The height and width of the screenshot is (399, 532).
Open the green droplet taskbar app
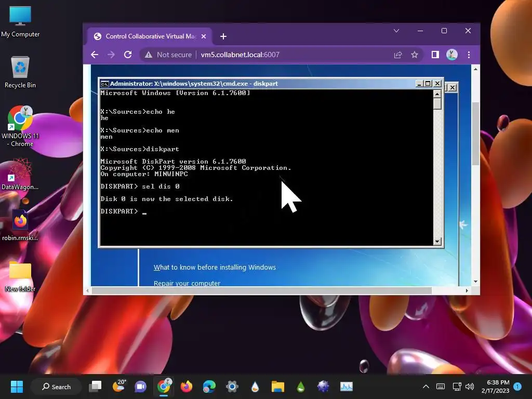(301, 387)
